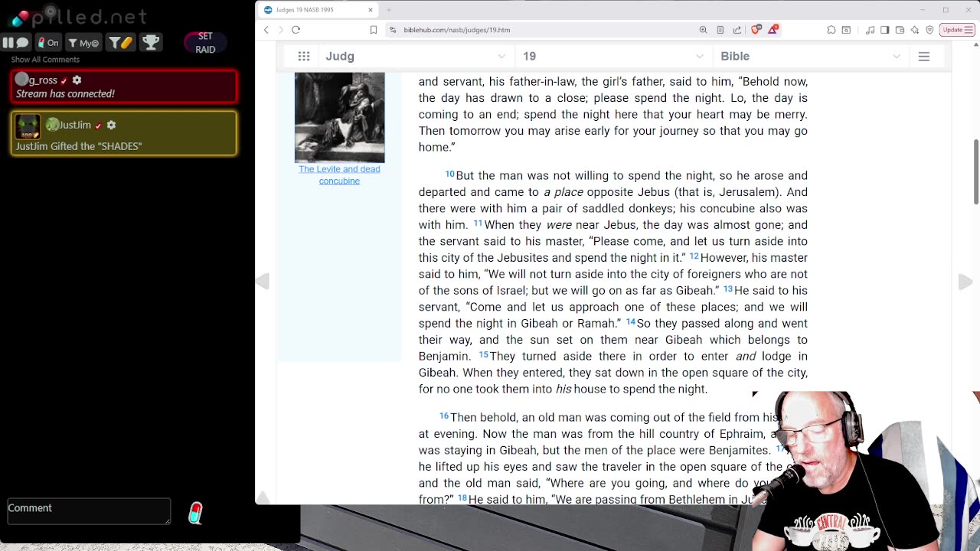Viewport: 980px width, 551px height.
Task: Go to next chapter arrow
Action: coord(965,282)
